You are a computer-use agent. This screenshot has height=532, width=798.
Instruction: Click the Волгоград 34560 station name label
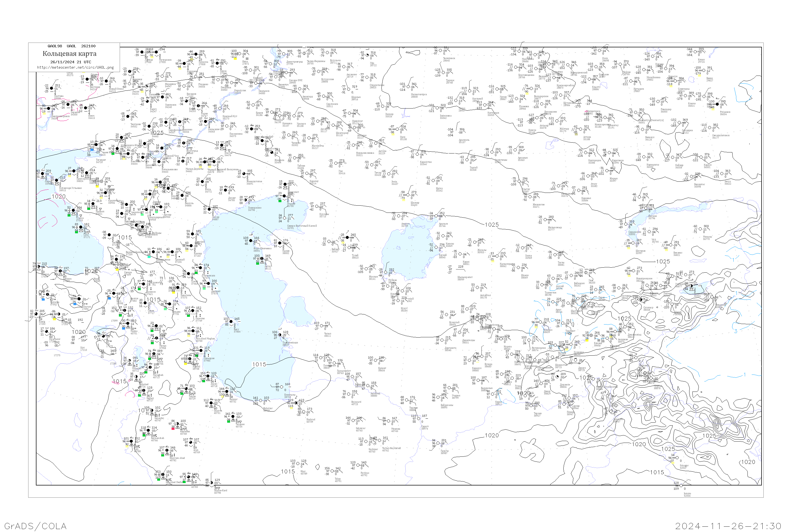pyautogui.click(x=192, y=152)
